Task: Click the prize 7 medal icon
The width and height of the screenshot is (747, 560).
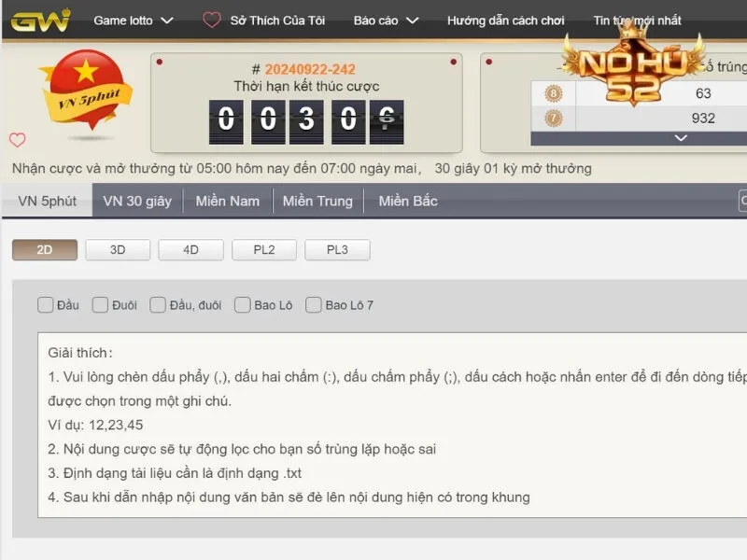Action: (x=554, y=119)
